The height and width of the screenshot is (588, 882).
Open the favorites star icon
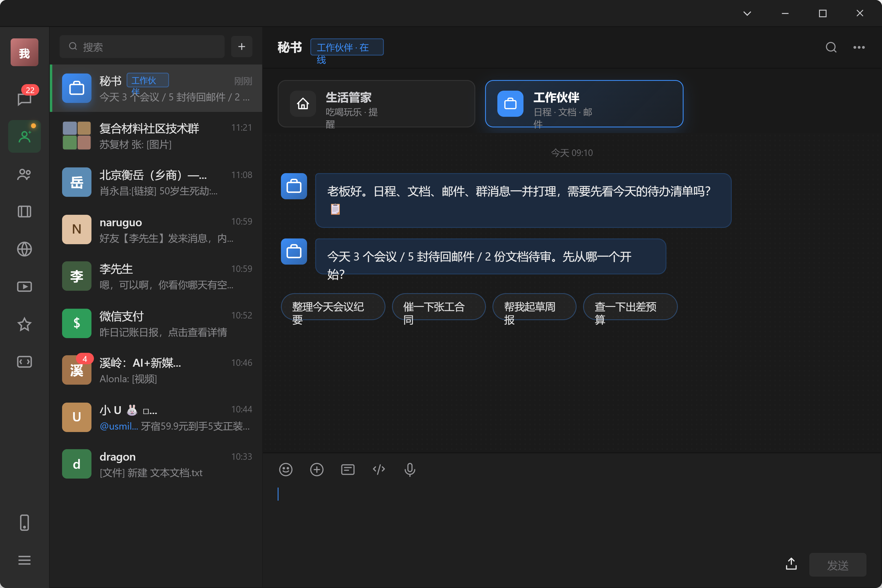[24, 324]
